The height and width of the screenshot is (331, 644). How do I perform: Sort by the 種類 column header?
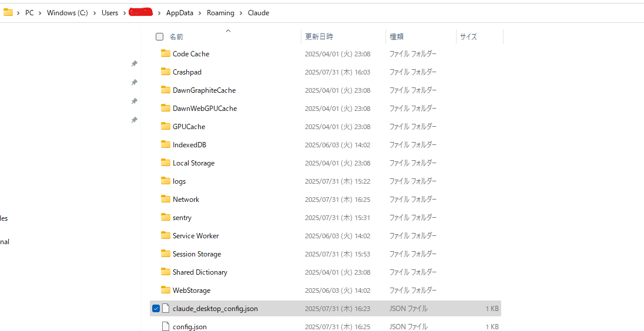(397, 36)
